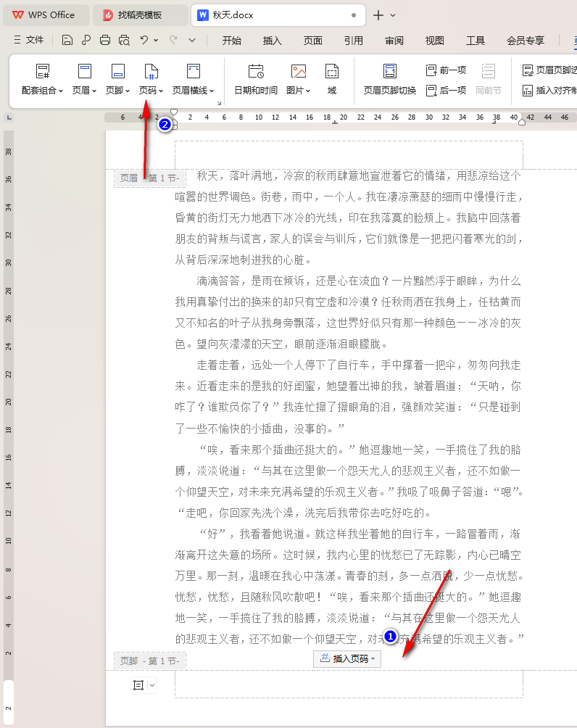Image resolution: width=577 pixels, height=728 pixels.
Task: Open the 审阅 ribbon tab
Action: [394, 41]
